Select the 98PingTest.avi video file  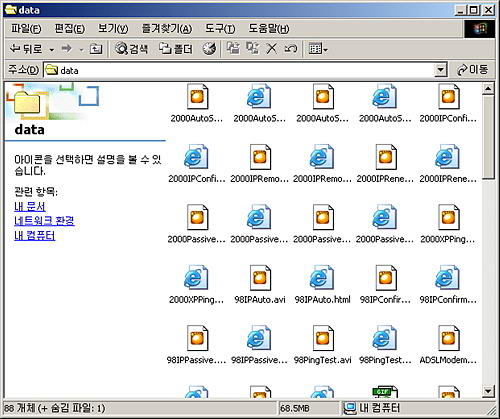click(322, 345)
